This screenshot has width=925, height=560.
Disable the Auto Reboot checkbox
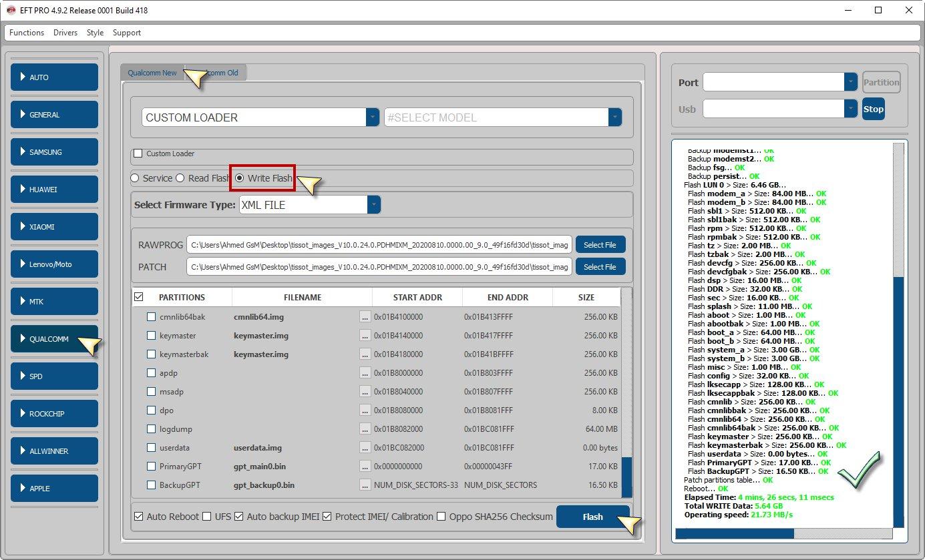[139, 517]
